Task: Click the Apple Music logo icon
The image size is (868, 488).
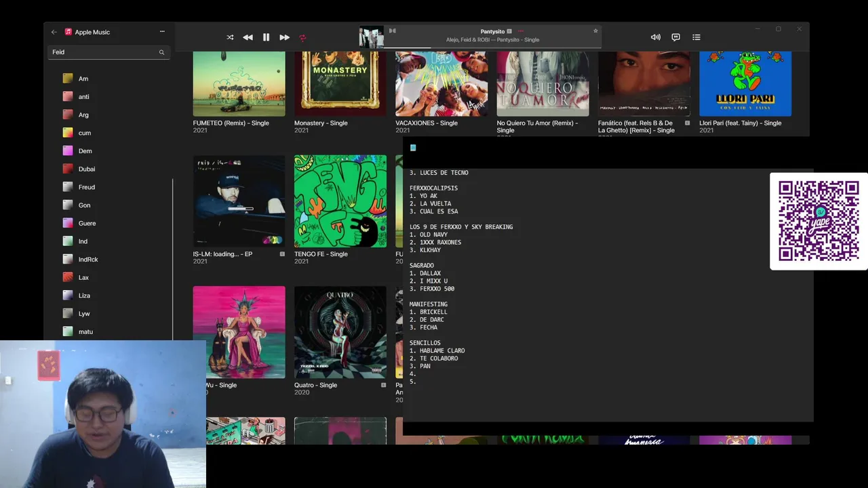Action: [68, 32]
